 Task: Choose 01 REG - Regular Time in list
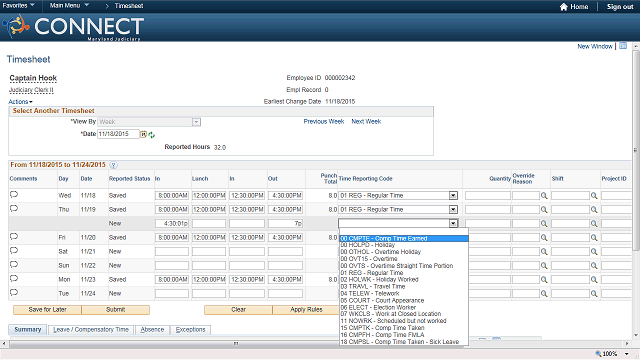pyautogui.click(x=404, y=273)
